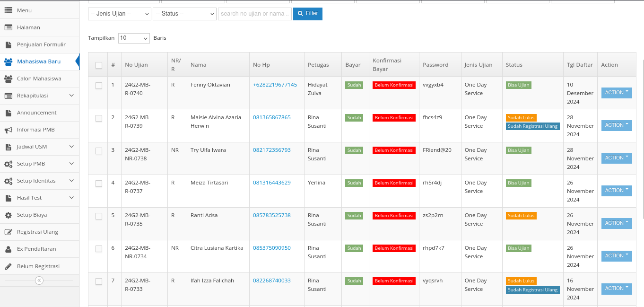
Task: Open the Jenis Ujian filter dropdown
Action: click(x=120, y=14)
